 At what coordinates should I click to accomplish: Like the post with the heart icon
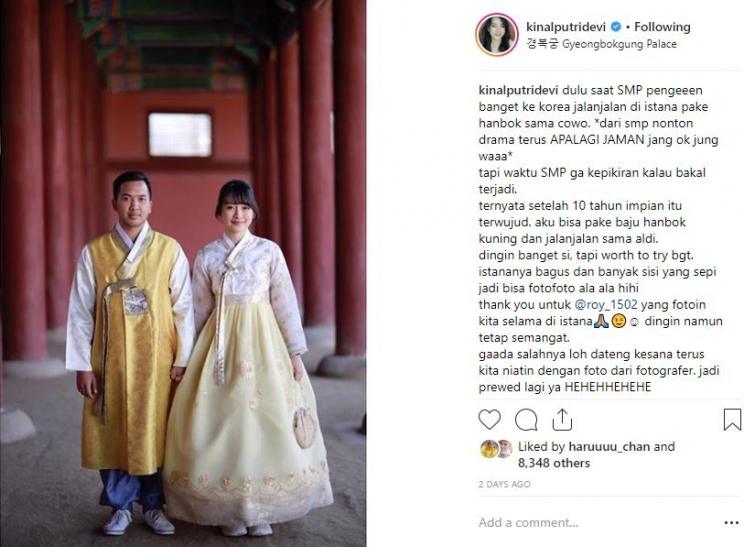489,420
